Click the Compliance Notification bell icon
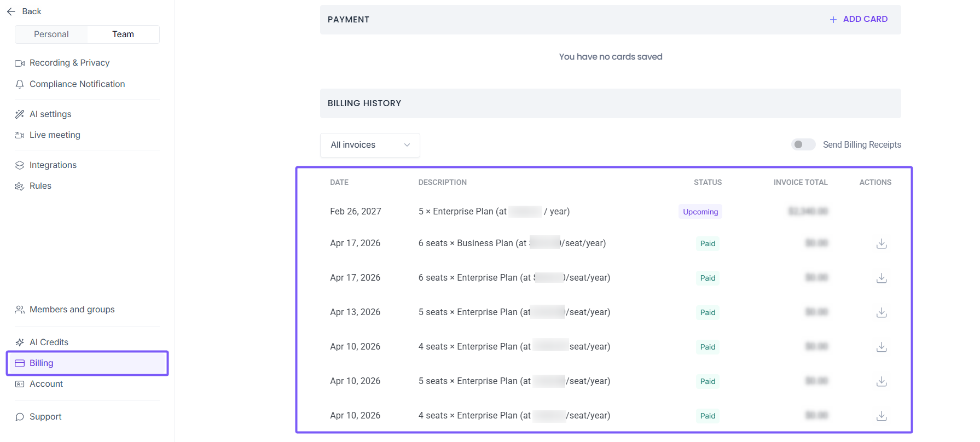Viewport: 980px width, 442px height. tap(20, 84)
